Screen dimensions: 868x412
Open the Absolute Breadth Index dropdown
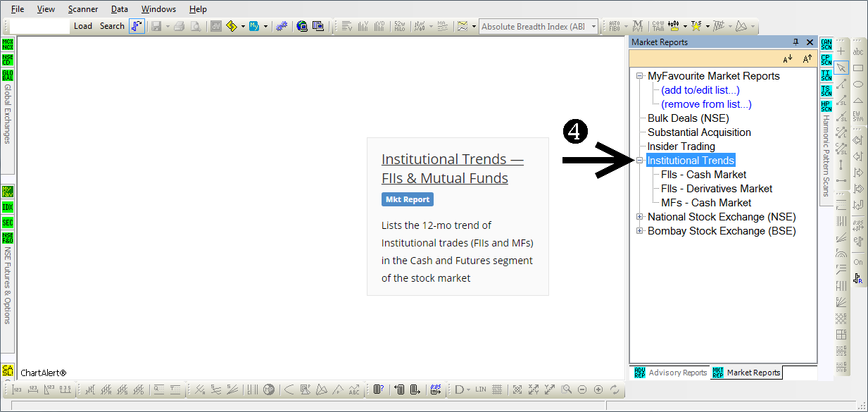[x=593, y=27]
